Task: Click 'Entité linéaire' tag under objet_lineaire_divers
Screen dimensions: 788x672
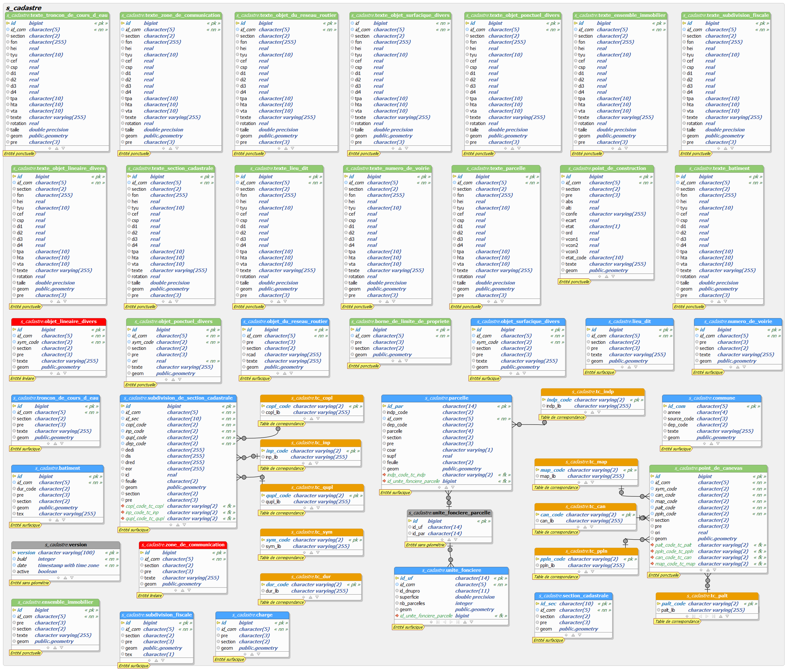Action: (22, 378)
